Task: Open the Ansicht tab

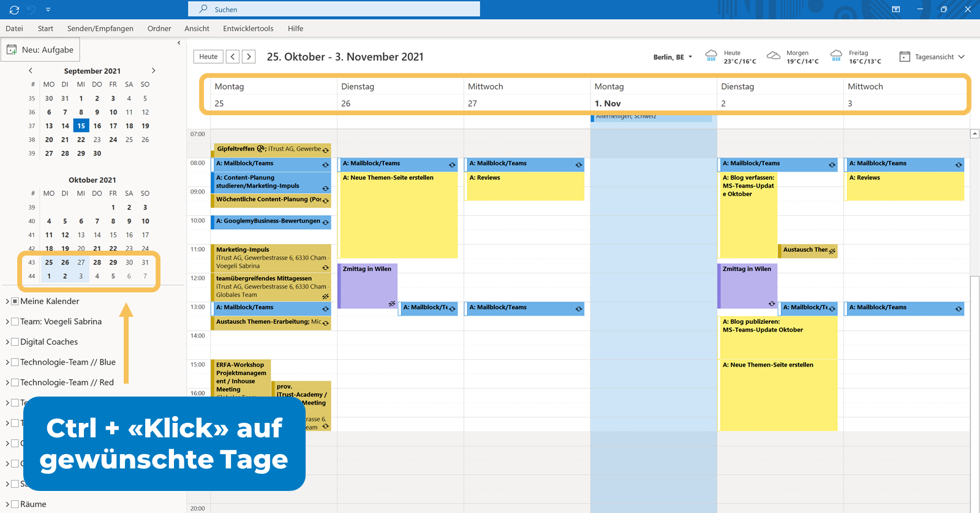Action: (197, 28)
